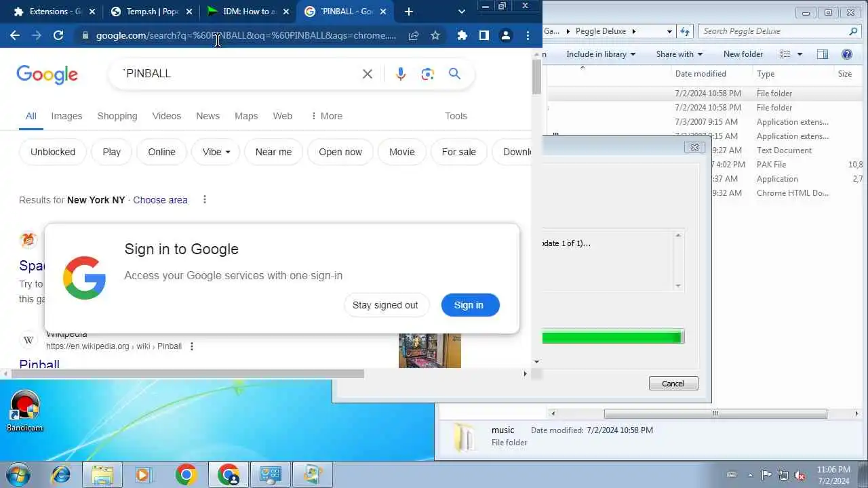This screenshot has height=488, width=868.
Task: Launch Internet Explorer from taskbar
Action: [61, 474]
